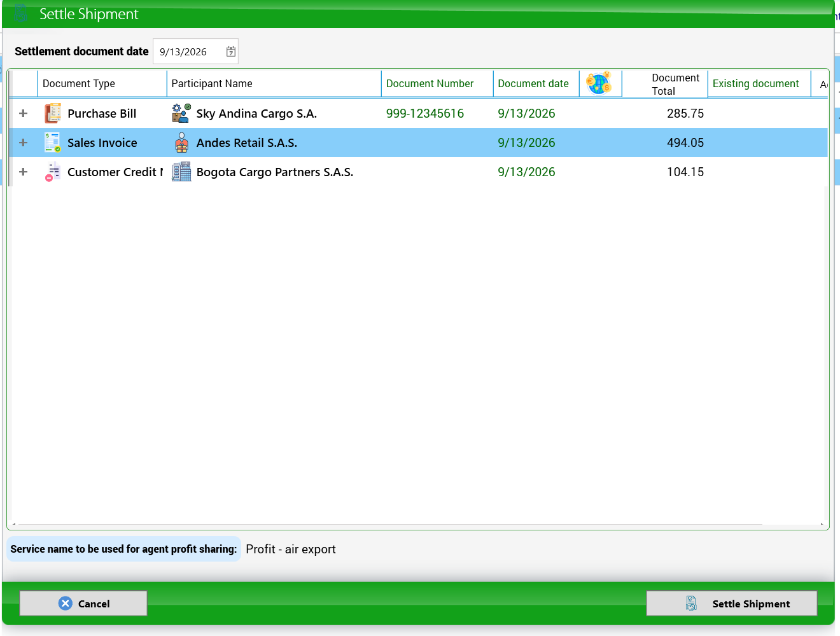Screen dimensions: 840x636
Task: Click the Bogota Cargo Partners building icon
Action: (181, 172)
